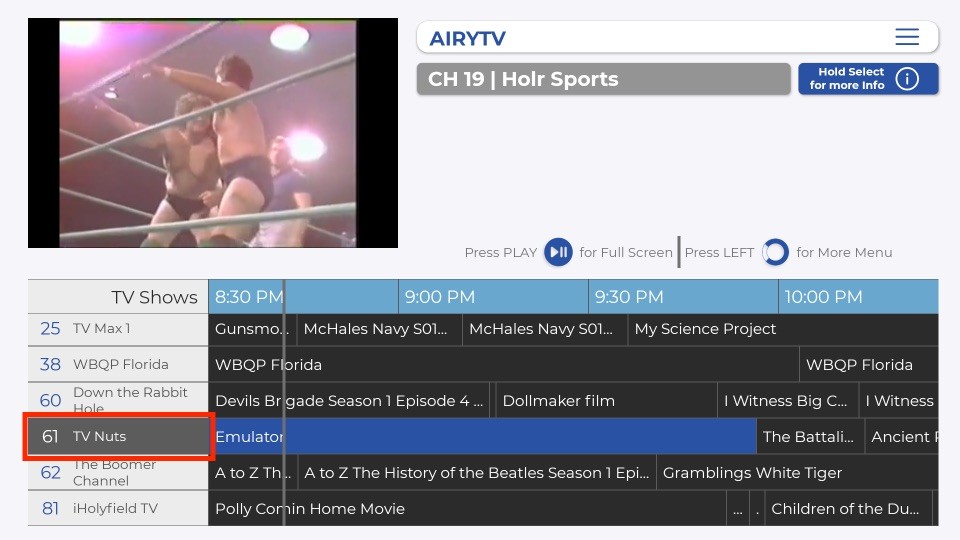Select Dollmaker film program
Screen dimensions: 960x540
(x=606, y=401)
